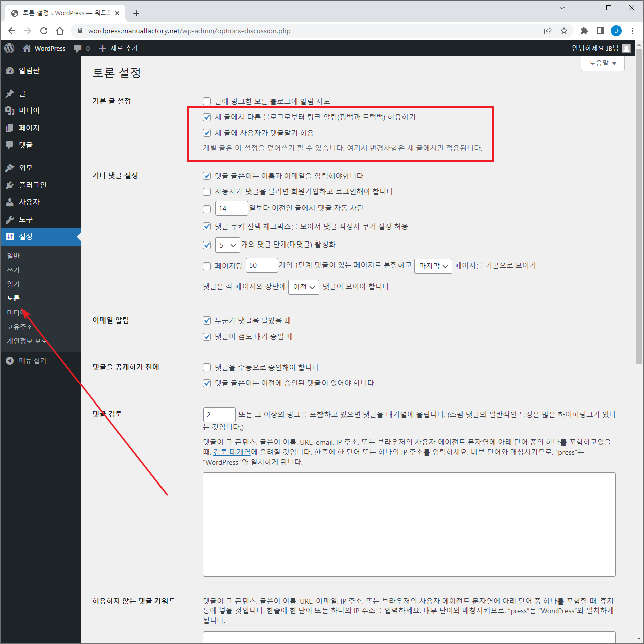Enable 글에 링크한 모든 블로그에 알림 시도
The width and height of the screenshot is (644, 644).
coord(207,101)
